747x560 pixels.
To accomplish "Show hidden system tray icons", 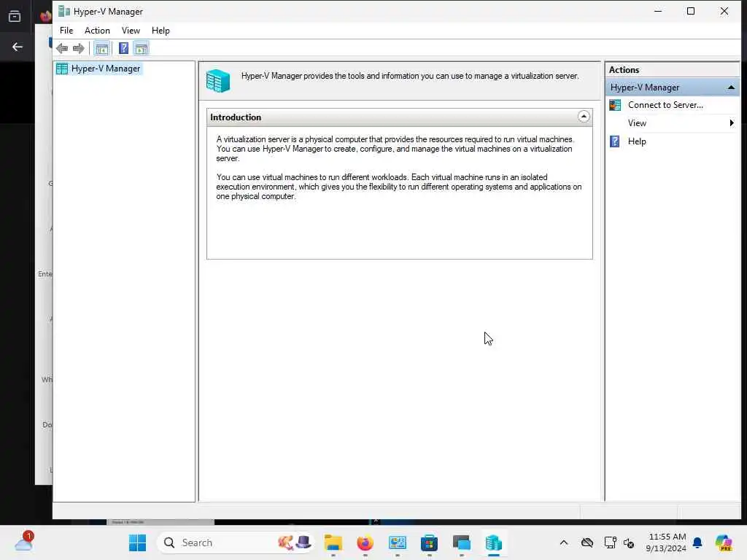I will (564, 542).
